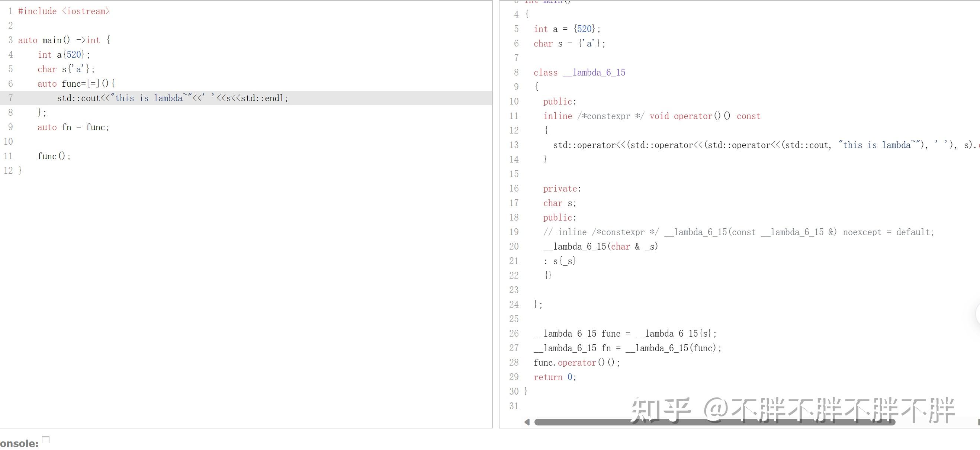
Task: Click the small icon next to Console label
Action: (46, 440)
